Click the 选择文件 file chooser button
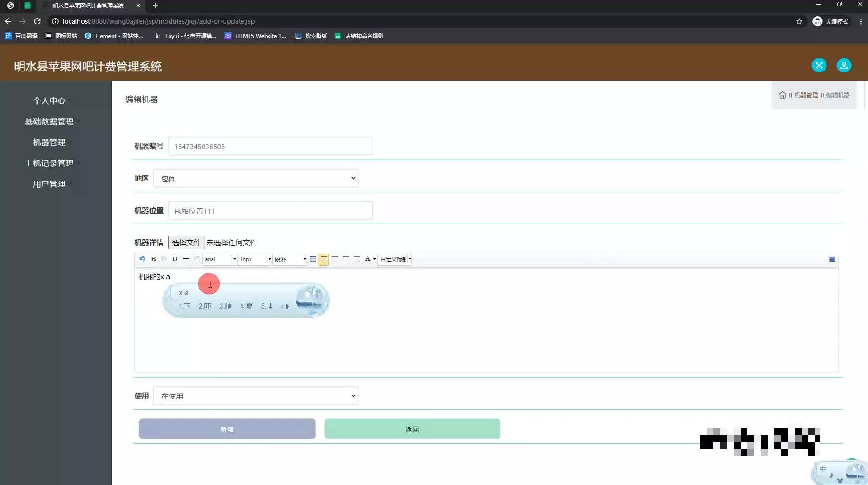 pyautogui.click(x=186, y=242)
